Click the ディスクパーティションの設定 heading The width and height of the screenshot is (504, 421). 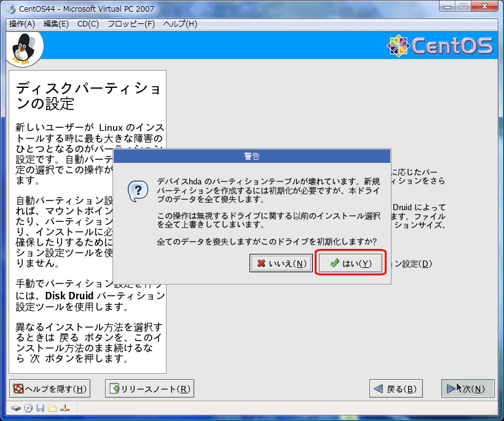coord(89,96)
